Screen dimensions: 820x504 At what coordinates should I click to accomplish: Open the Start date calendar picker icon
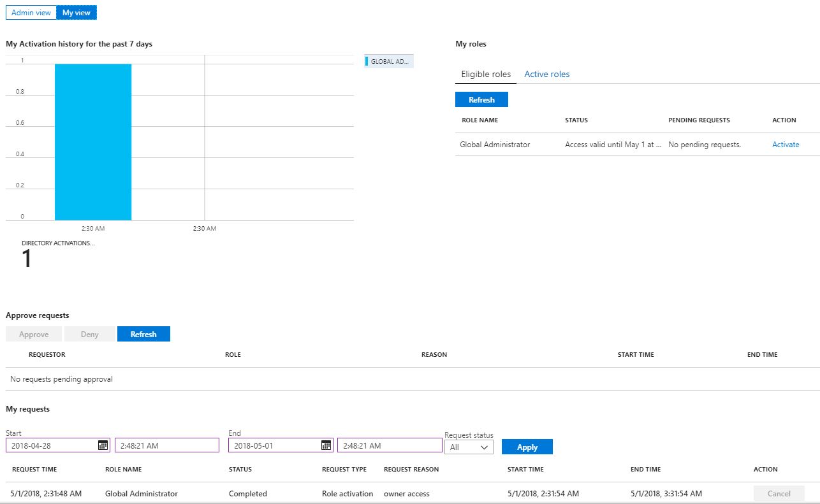103,445
